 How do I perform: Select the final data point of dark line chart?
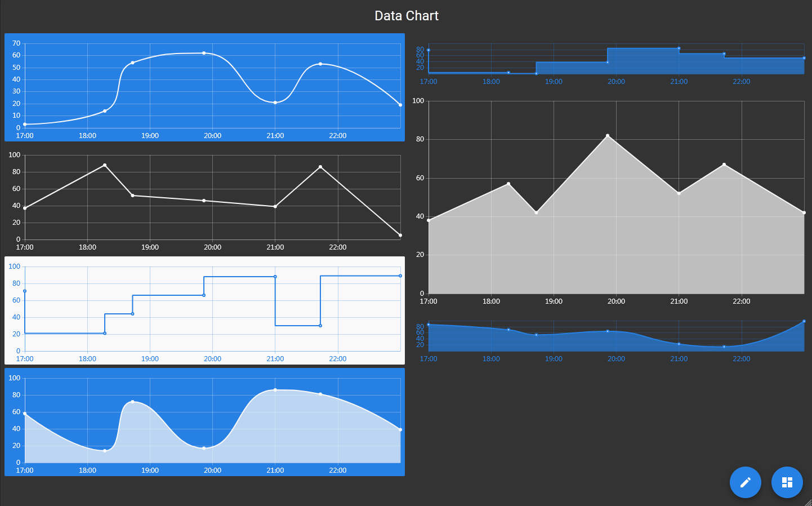tap(400, 235)
